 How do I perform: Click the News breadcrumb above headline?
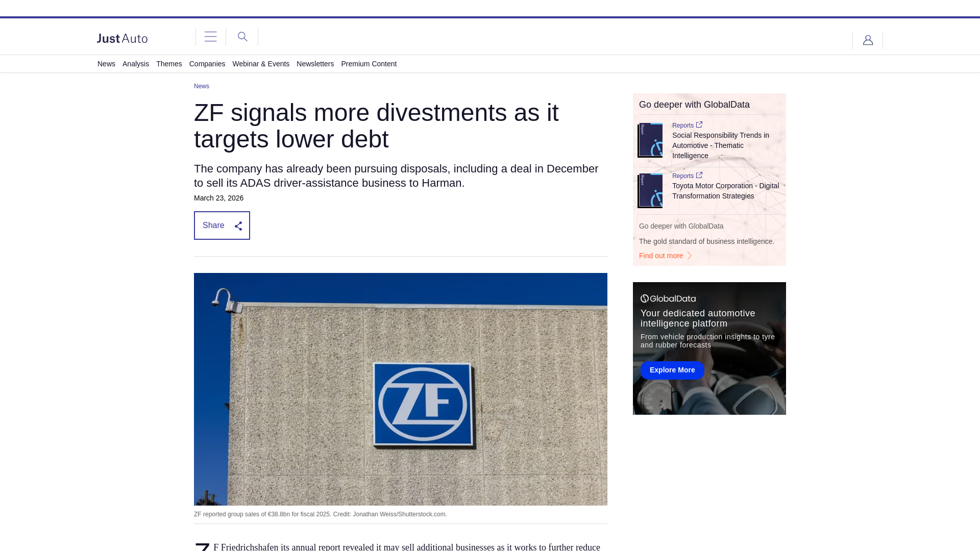coord(202,86)
